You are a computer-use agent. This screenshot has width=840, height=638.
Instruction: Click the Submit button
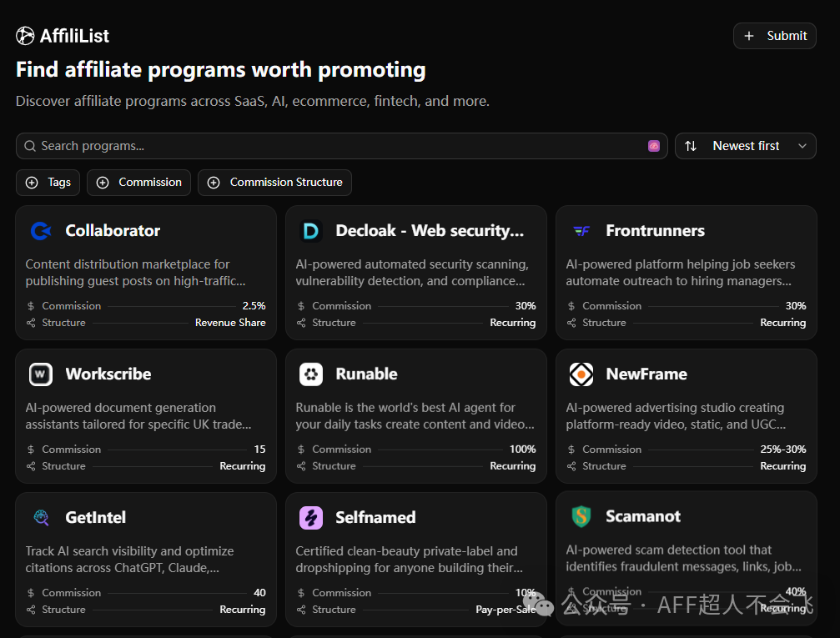click(x=775, y=36)
